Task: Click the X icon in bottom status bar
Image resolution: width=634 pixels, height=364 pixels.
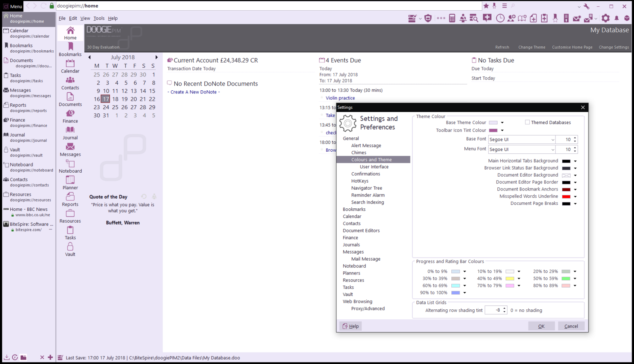Action: (42, 357)
